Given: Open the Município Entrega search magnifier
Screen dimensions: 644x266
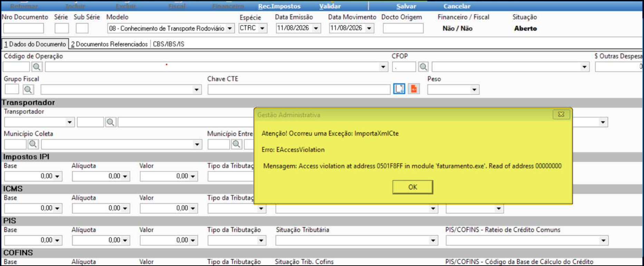Looking at the screenshot, I should [237, 144].
